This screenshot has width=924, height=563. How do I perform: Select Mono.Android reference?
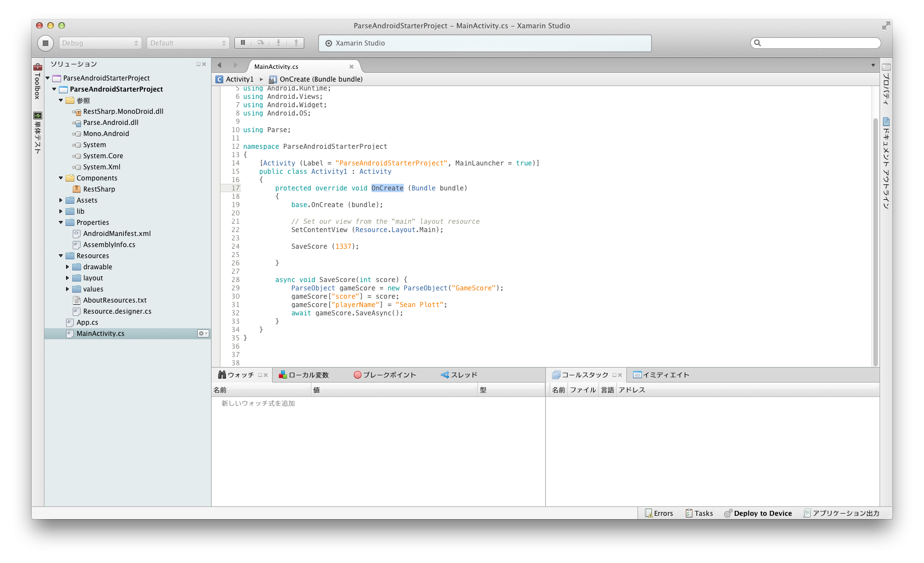(x=106, y=134)
